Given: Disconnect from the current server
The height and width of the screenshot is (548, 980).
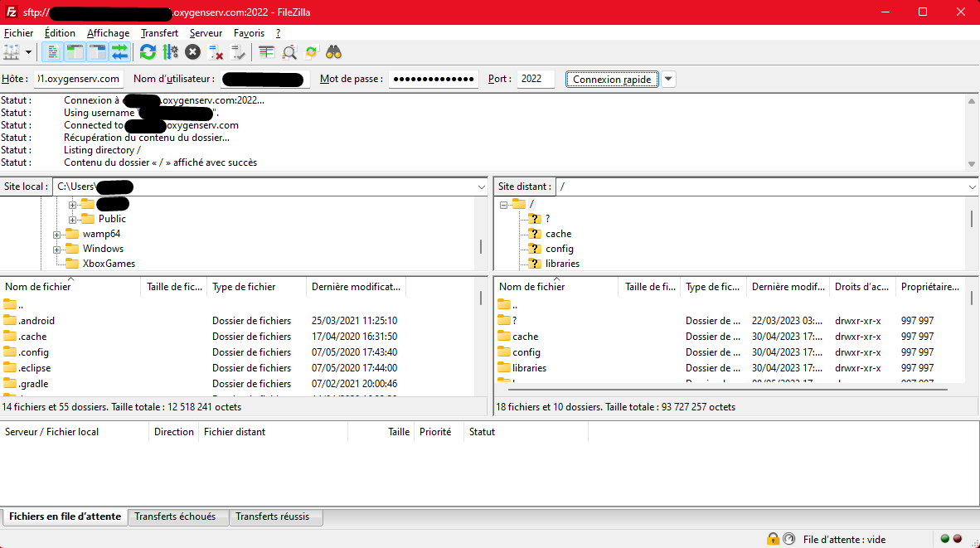Looking at the screenshot, I should [216, 52].
